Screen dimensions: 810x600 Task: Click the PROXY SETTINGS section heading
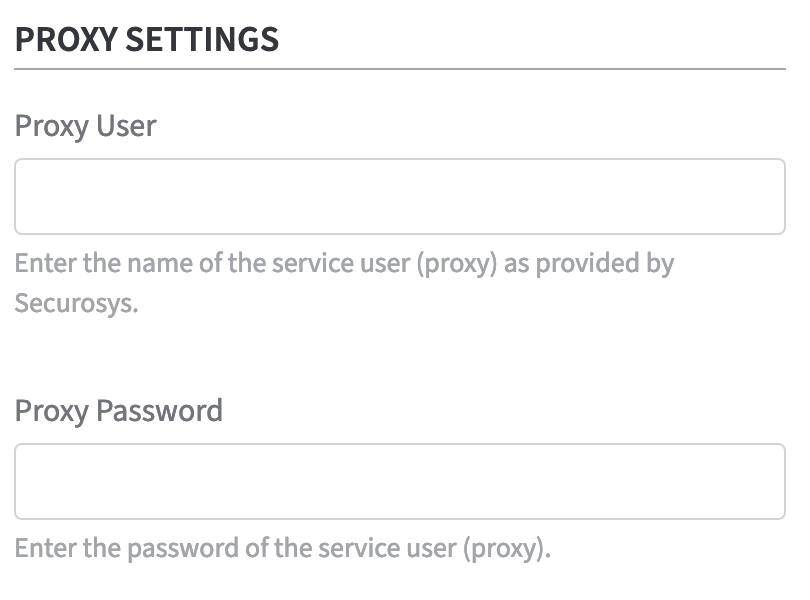point(147,40)
